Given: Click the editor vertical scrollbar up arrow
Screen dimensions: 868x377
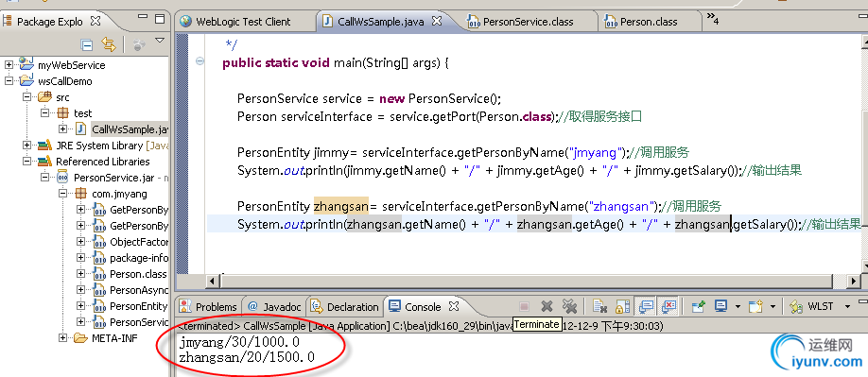Looking at the screenshot, I should (x=865, y=42).
